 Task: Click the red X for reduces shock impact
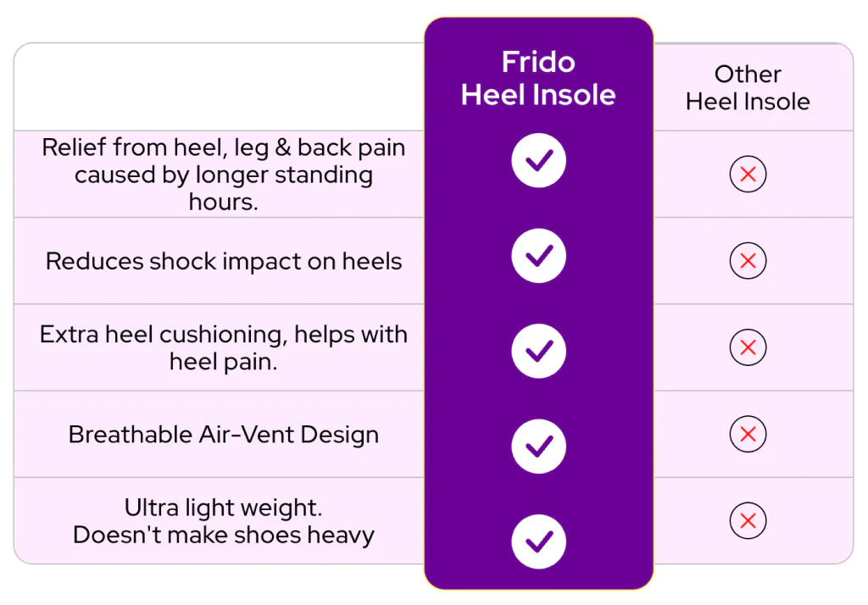click(x=748, y=261)
